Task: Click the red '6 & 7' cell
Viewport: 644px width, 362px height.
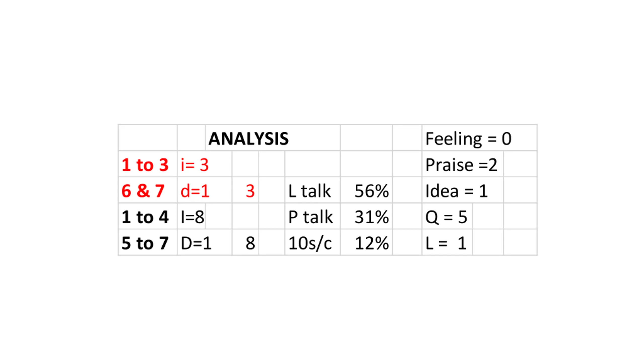Action: click(x=148, y=190)
